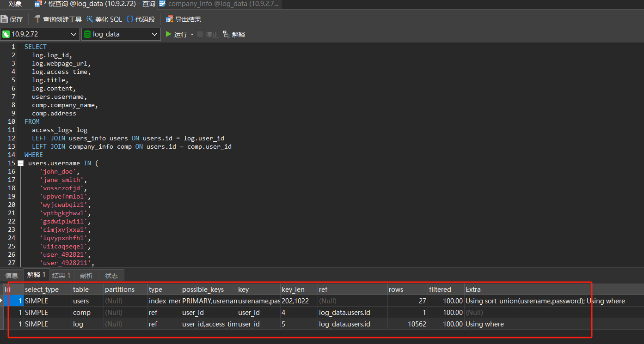Click the Explain (解释) button
The height and width of the screenshot is (344, 644).
234,35
